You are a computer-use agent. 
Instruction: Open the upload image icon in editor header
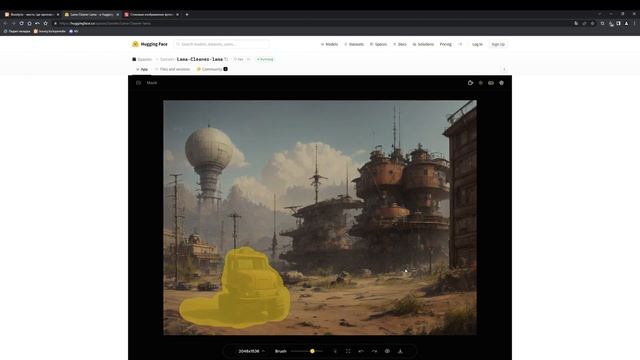(x=138, y=83)
